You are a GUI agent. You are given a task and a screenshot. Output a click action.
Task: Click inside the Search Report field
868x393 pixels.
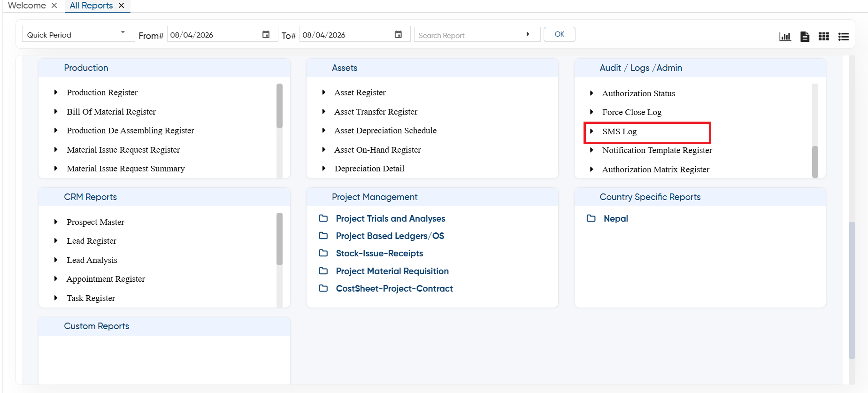pos(469,35)
